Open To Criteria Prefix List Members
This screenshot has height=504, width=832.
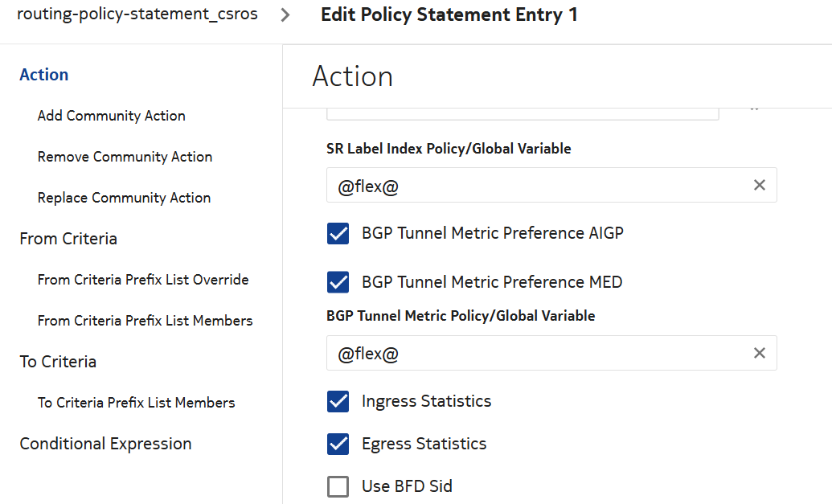(x=136, y=403)
